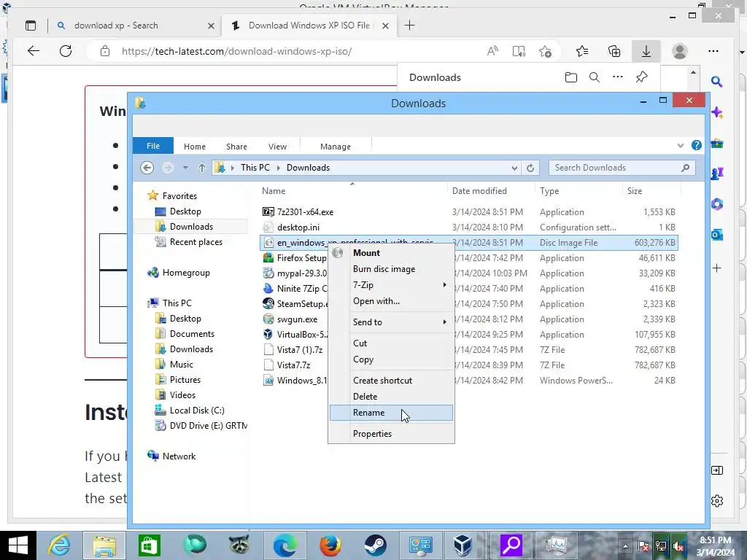
Task: Open Music folder in navigation pane
Action: pos(182,365)
